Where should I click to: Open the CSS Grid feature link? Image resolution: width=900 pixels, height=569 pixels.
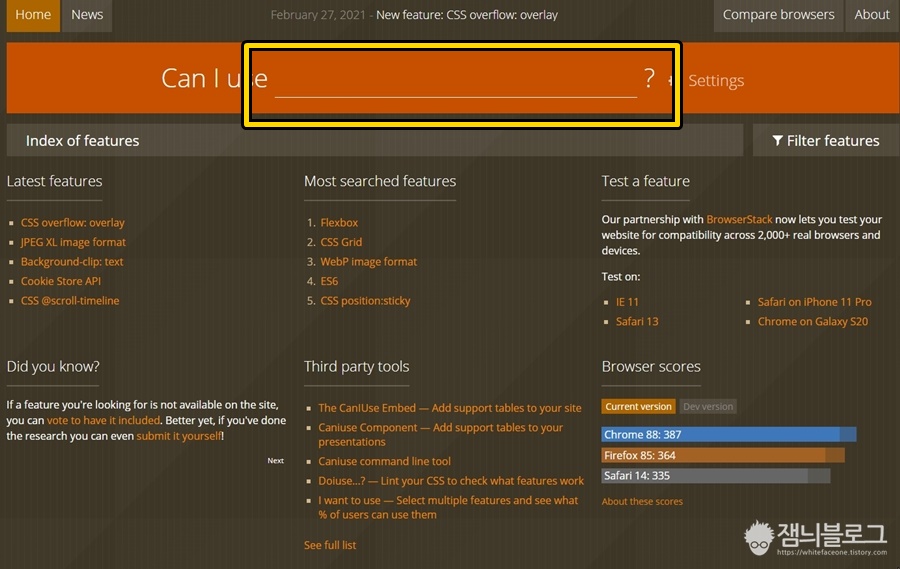[x=341, y=242]
